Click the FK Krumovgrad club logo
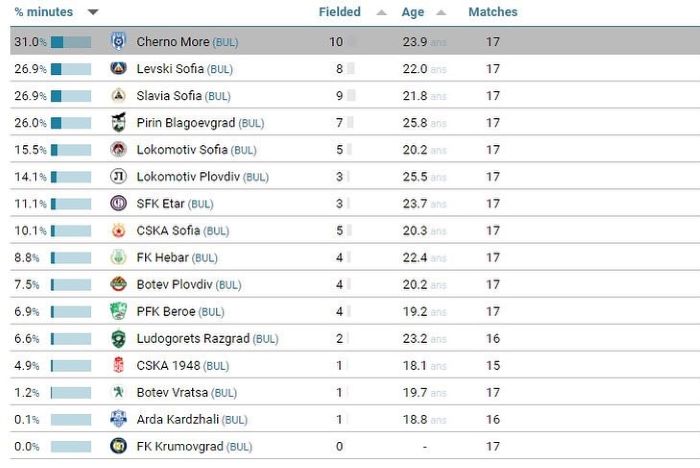This screenshot has width=700, height=468. point(118,446)
